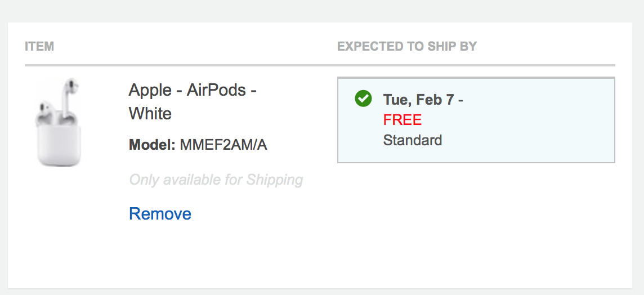Viewport: 644px width, 295px height.
Task: Click the green checkmark shipping icon
Action: click(363, 99)
